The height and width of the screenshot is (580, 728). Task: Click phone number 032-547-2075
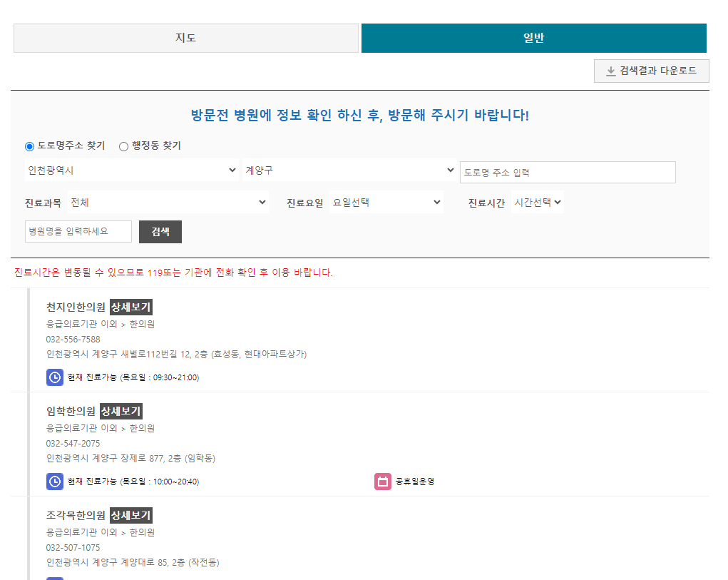click(73, 444)
